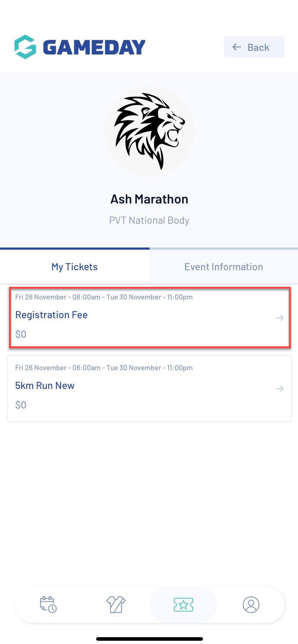Select the Ash Marathon event title

pyautogui.click(x=149, y=199)
